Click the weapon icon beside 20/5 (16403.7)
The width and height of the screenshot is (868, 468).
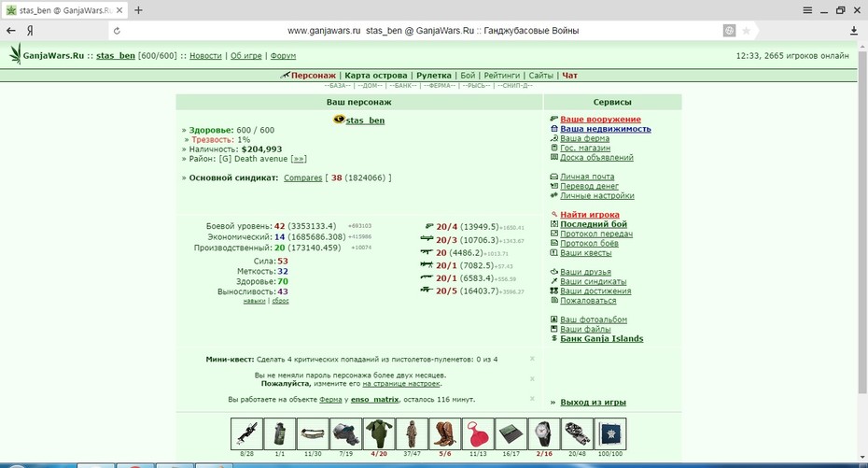click(427, 290)
